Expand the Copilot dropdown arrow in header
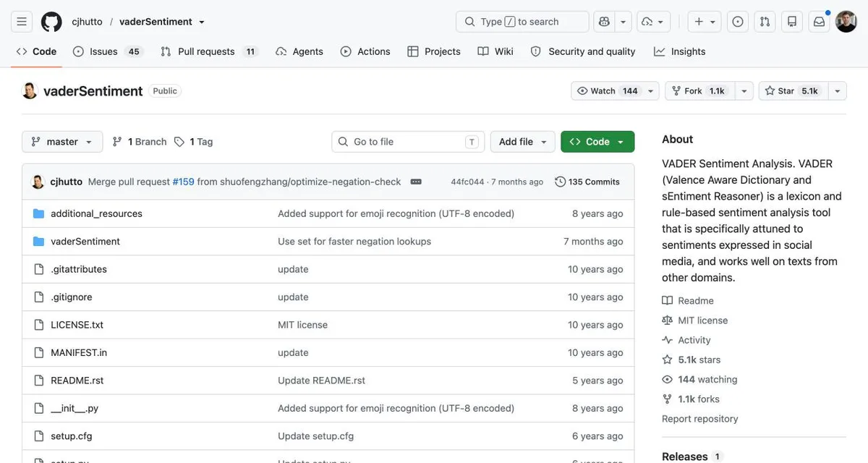This screenshot has width=868, height=463. coord(624,22)
